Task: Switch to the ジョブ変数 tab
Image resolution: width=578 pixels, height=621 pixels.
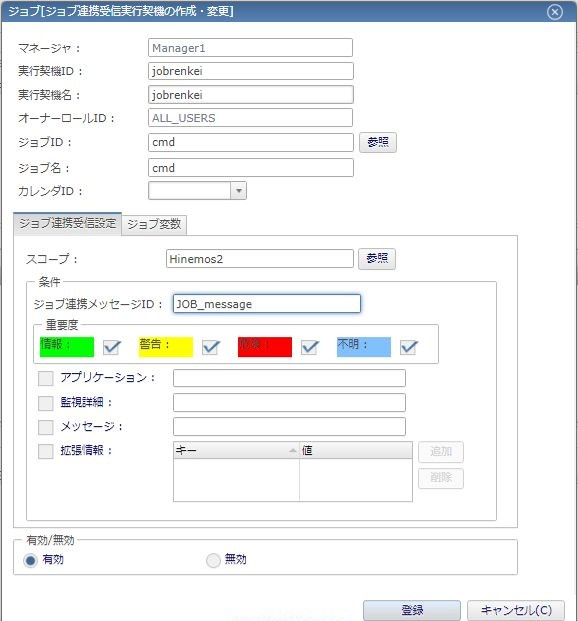Action: pos(154,225)
